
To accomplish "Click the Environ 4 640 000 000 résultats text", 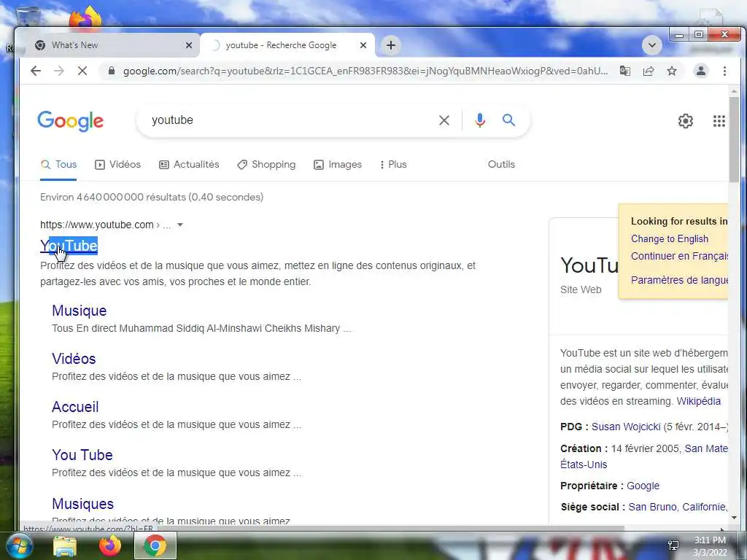I will tap(152, 197).
